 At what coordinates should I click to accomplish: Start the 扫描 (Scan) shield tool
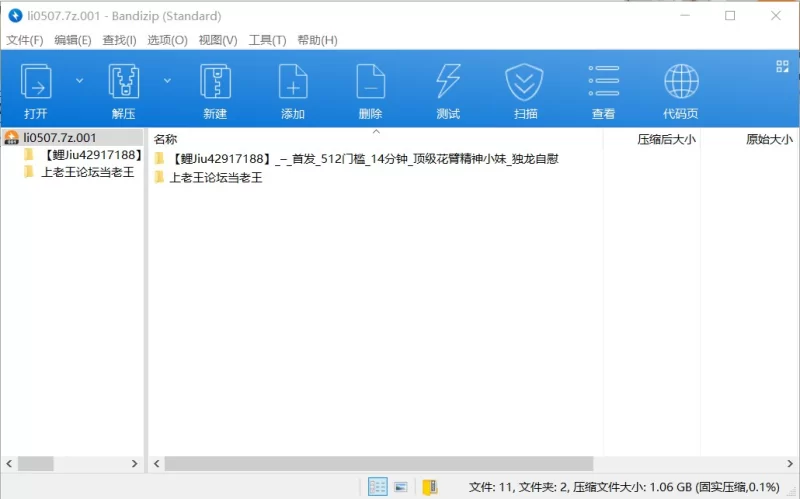[x=525, y=88]
